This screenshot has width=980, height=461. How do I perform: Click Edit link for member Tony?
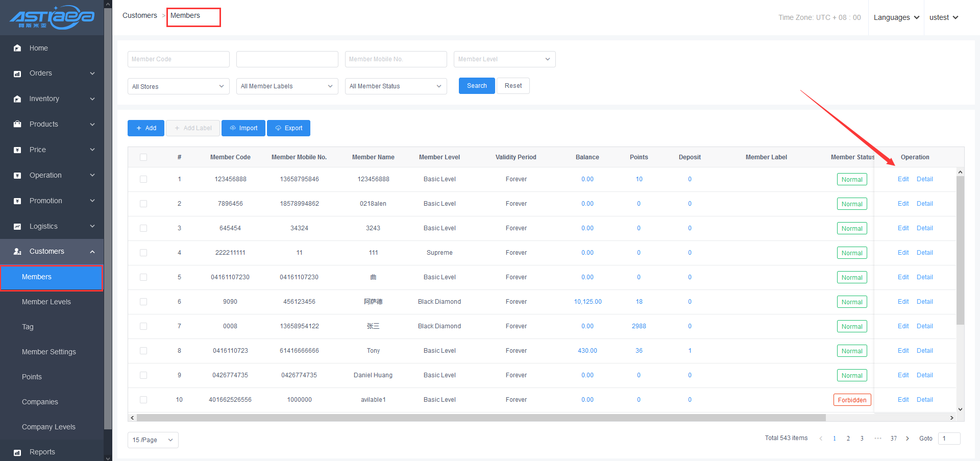(x=903, y=351)
